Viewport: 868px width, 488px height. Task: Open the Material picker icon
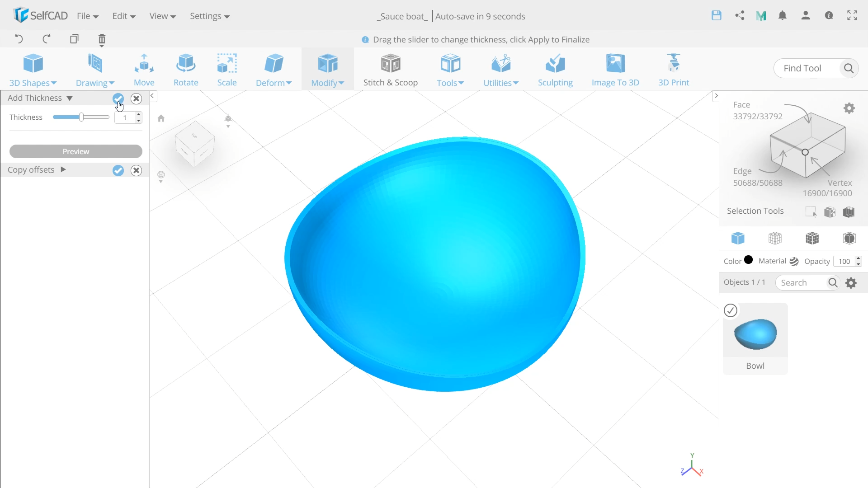tap(794, 261)
